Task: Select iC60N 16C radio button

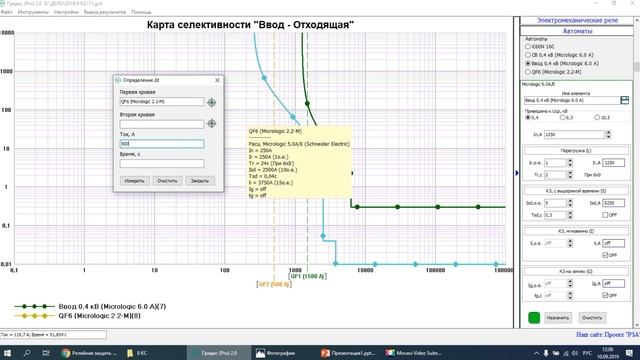Action: point(528,47)
